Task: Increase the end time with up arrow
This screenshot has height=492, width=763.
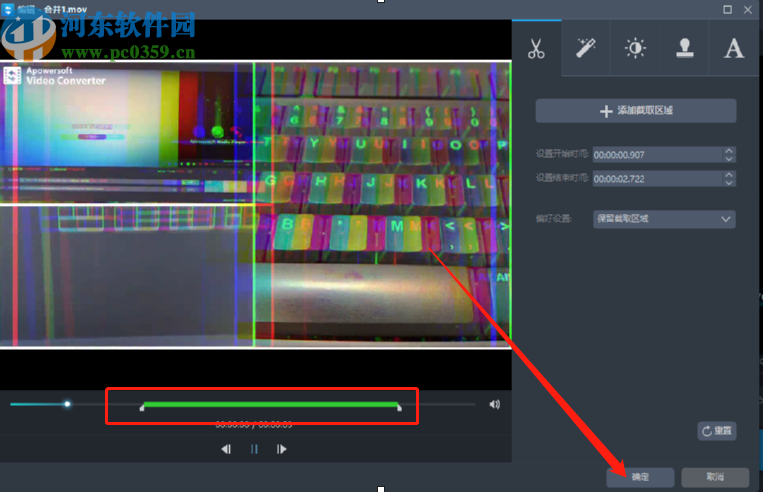Action: [729, 175]
